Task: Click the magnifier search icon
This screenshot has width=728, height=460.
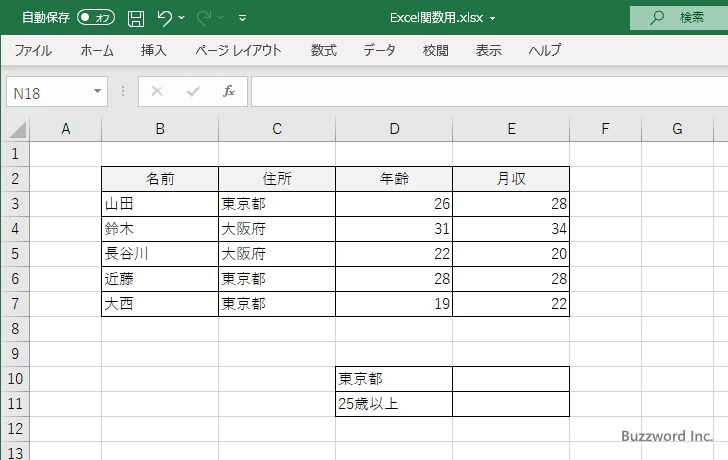Action: pos(656,18)
